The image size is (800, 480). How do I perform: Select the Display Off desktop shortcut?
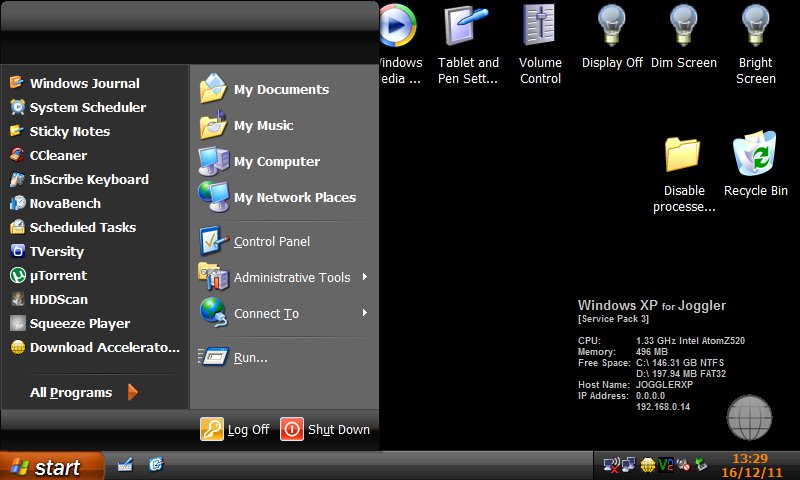click(612, 37)
